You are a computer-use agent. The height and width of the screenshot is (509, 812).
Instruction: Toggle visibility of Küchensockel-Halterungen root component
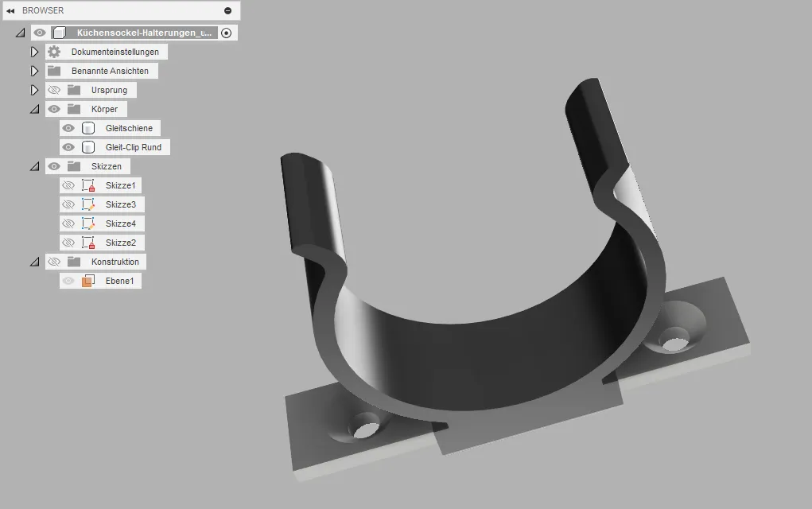39,33
